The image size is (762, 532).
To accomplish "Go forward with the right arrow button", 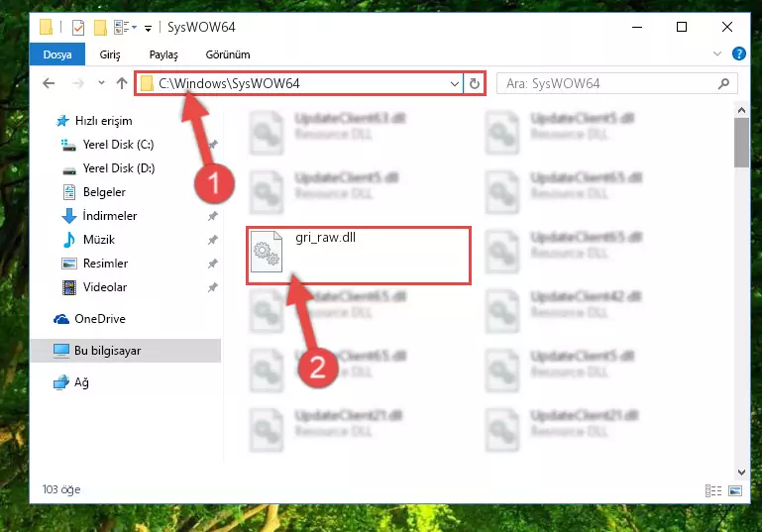I will pyautogui.click(x=77, y=83).
